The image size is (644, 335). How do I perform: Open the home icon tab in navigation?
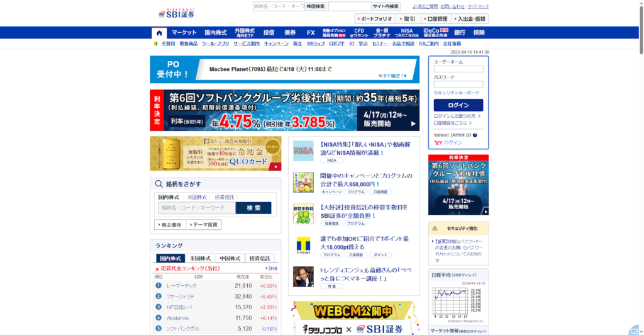[x=159, y=33]
